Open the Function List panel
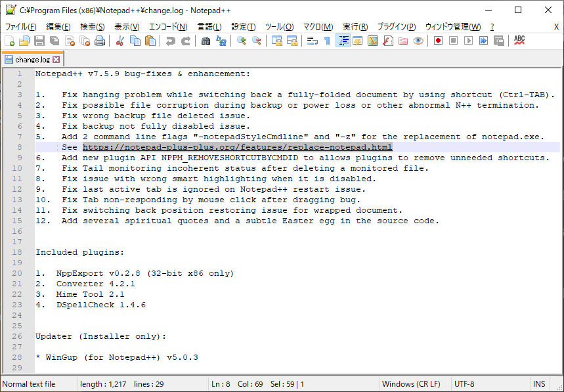564x392 pixels. pyautogui.click(x=387, y=40)
